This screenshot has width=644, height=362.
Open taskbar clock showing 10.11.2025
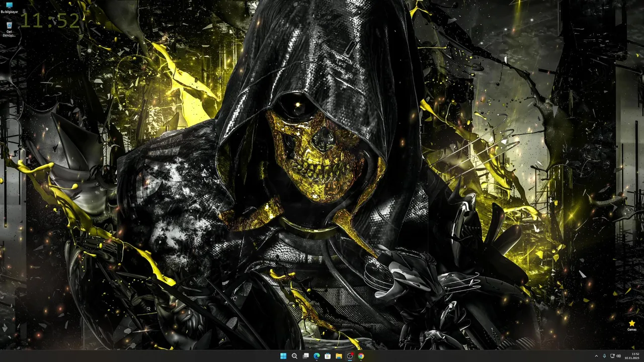click(632, 356)
